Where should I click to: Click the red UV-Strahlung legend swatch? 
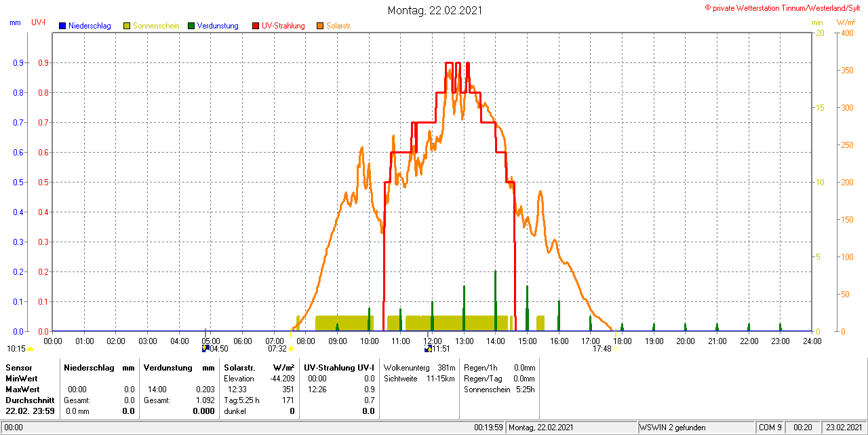[256, 26]
